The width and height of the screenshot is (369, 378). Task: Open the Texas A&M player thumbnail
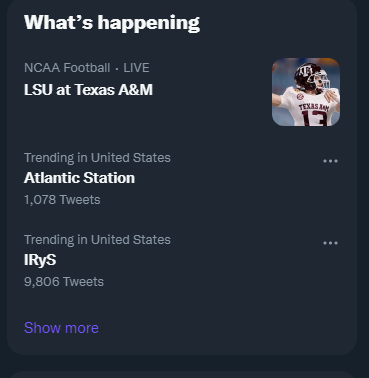click(306, 92)
